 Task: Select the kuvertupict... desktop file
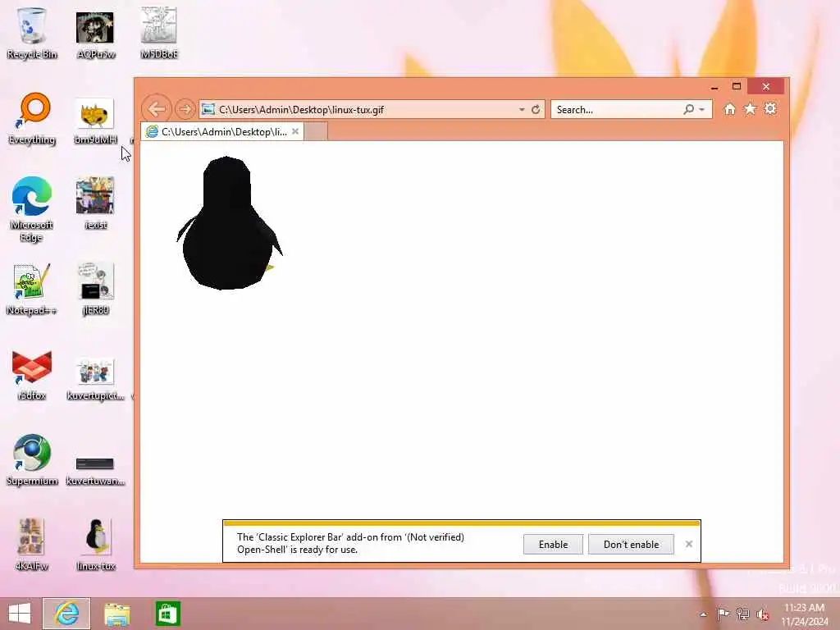point(95,378)
